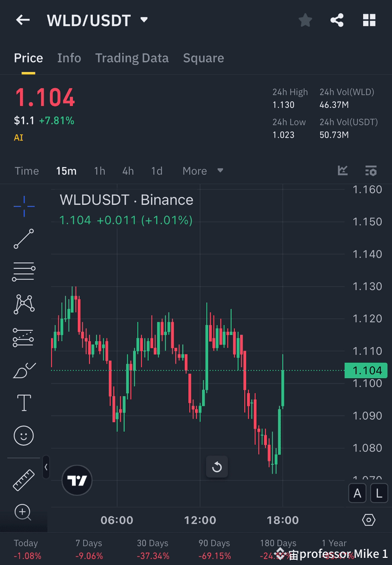The image size is (392, 565).
Task: Open the Trading Data tab
Action: click(132, 58)
